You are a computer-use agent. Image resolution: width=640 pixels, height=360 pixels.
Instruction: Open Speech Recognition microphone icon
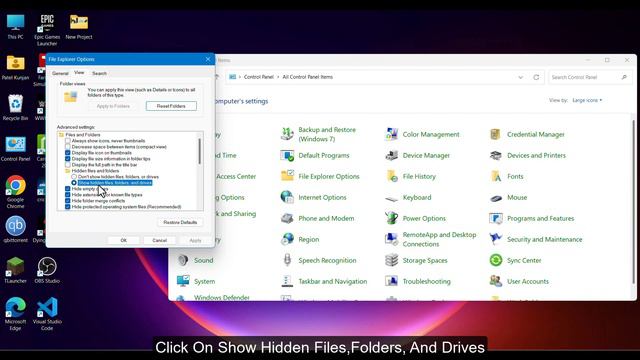287,260
